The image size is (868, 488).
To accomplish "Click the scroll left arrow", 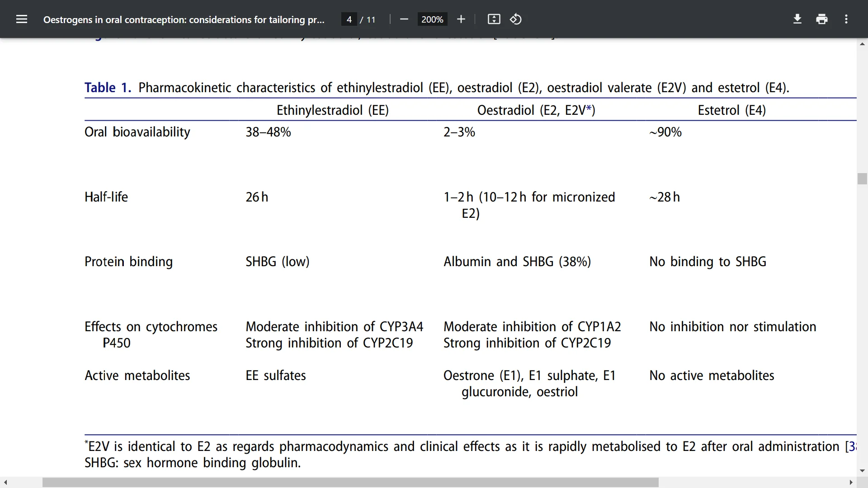I will [5, 483].
